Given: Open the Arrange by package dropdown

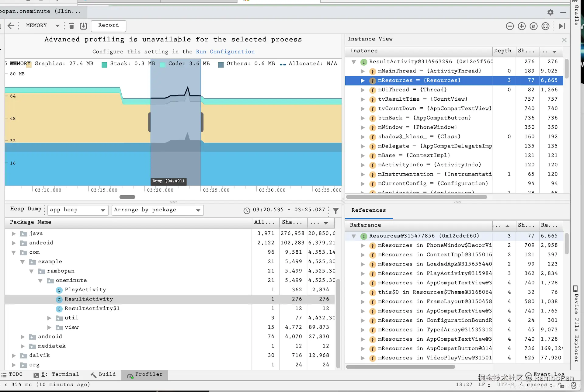Looking at the screenshot, I should (157, 210).
